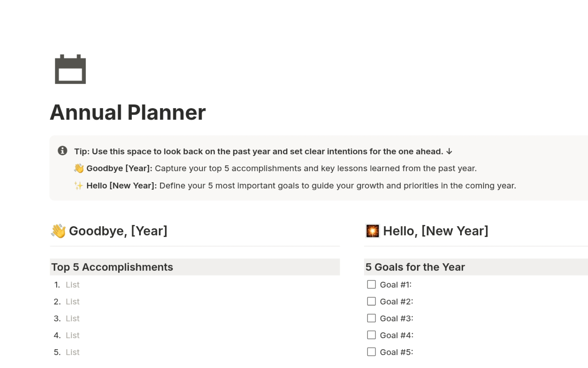Click the third List placeholder under accomplishments
The width and height of the screenshot is (588, 368).
click(x=73, y=318)
